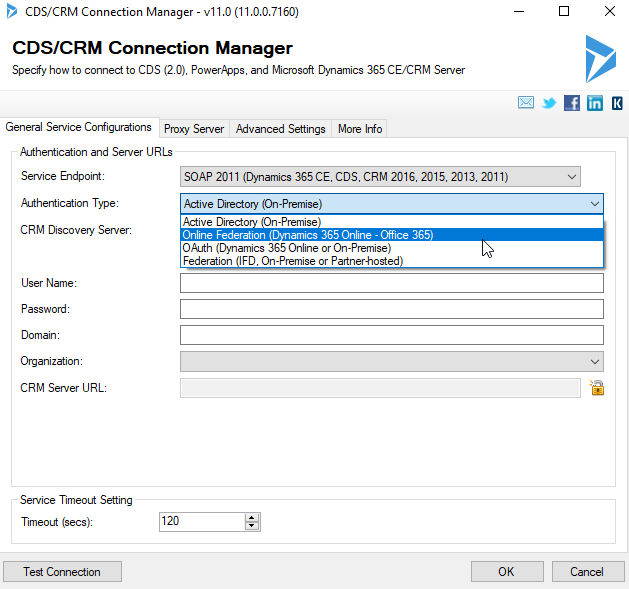The height and width of the screenshot is (589, 629).
Task: Close the Connection Manager window
Action: (609, 11)
